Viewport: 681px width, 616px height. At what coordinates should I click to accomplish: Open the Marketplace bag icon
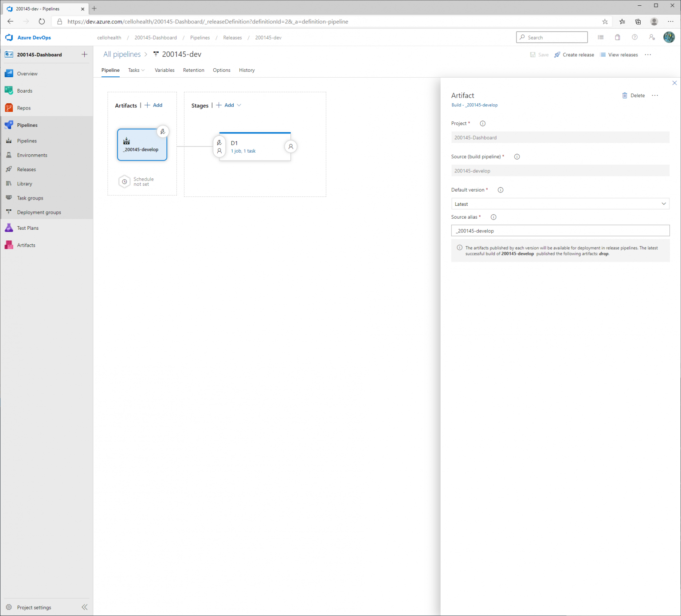(x=618, y=37)
